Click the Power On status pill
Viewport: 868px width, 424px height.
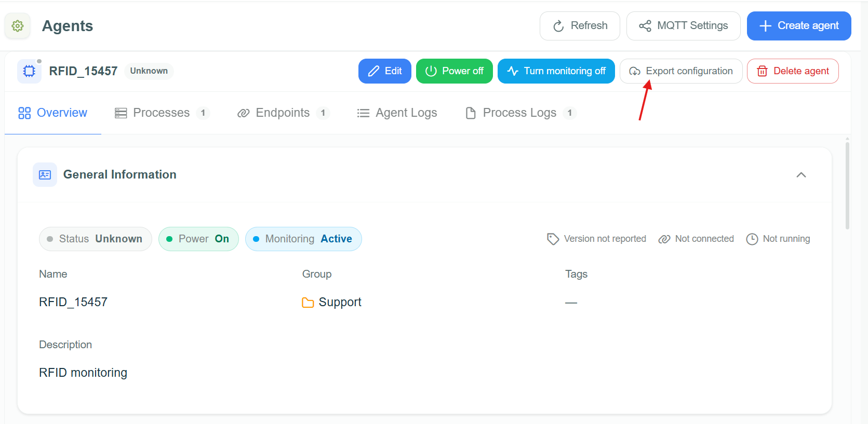click(198, 239)
